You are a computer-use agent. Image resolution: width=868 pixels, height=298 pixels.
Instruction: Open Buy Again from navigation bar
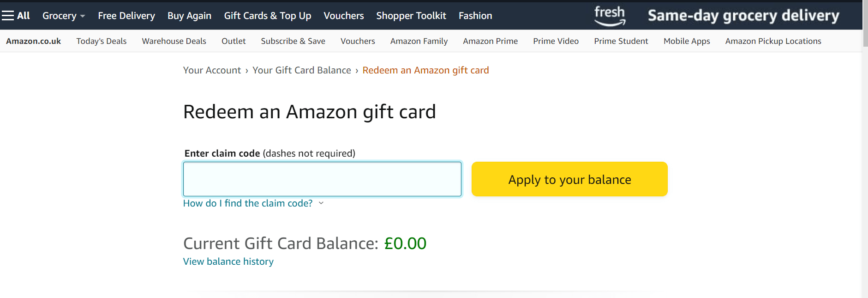tap(189, 16)
